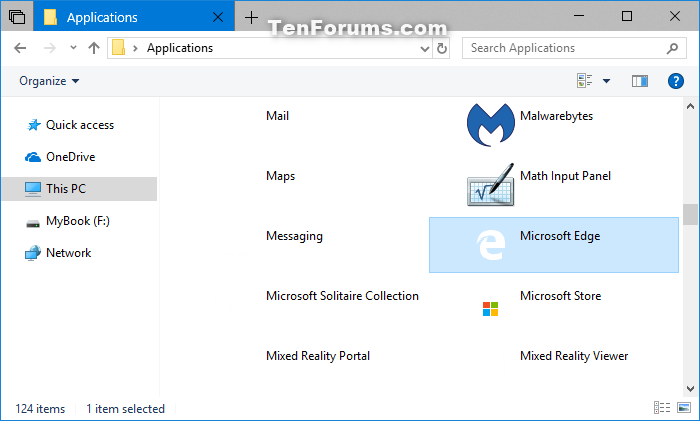Select MyBook (F:) in navigation pane
The width and height of the screenshot is (700, 421).
[78, 221]
